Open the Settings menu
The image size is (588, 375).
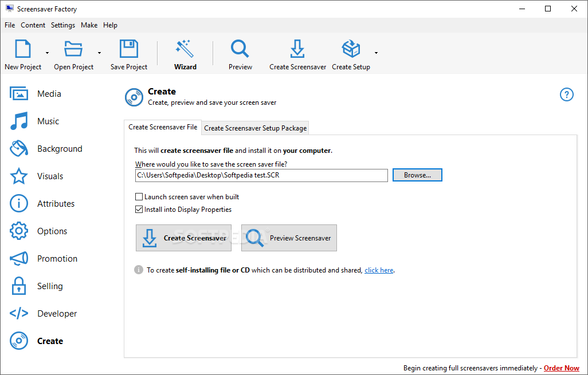[63, 25]
